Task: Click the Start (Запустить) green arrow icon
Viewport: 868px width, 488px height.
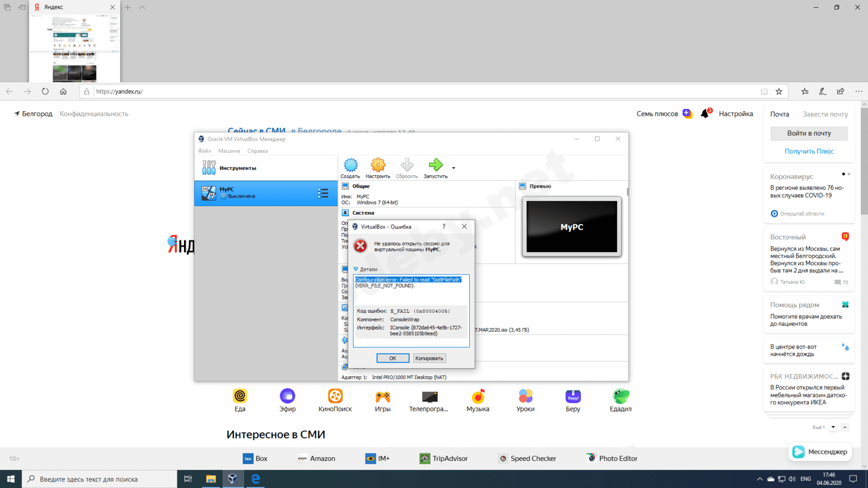Action: [435, 165]
